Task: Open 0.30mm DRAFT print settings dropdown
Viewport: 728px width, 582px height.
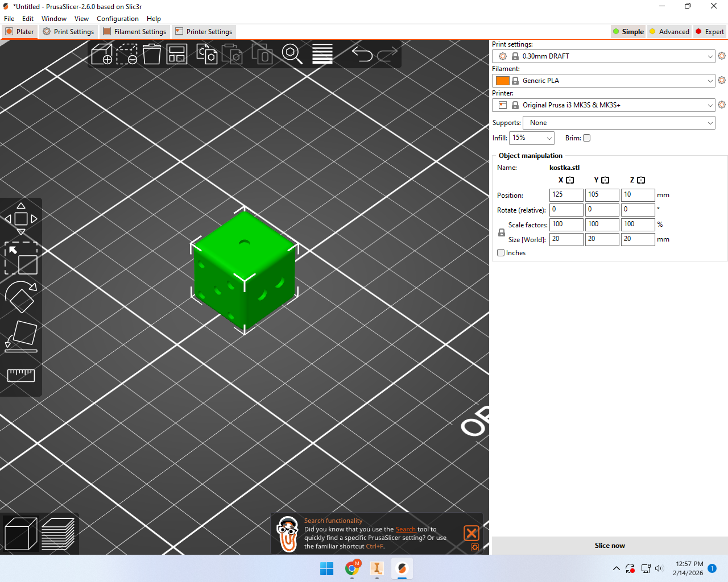Action: tap(603, 56)
